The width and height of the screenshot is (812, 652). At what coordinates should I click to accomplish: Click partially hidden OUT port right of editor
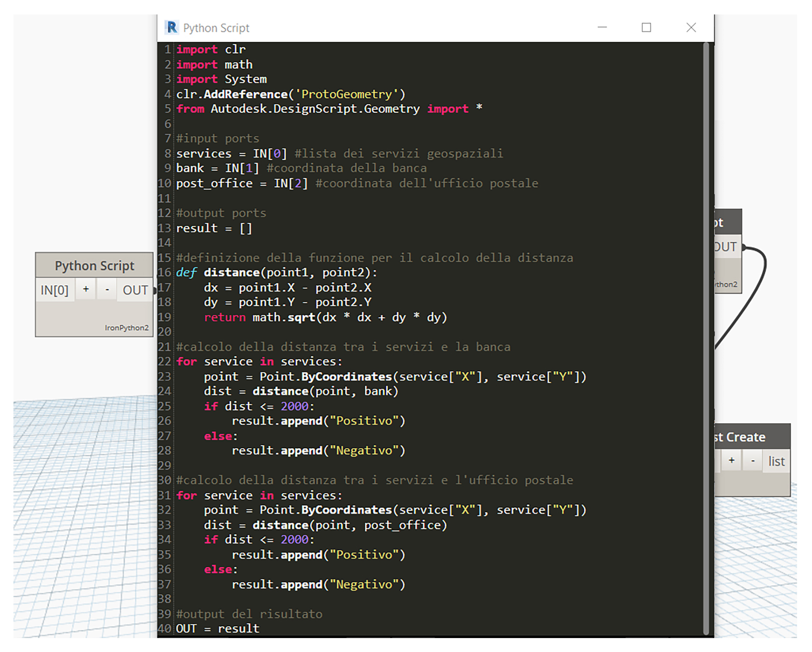point(726,247)
